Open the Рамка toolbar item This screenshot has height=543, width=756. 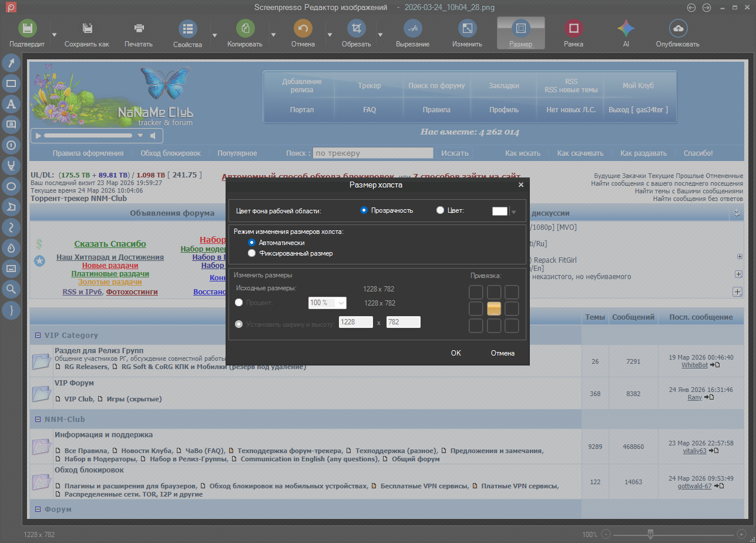[573, 33]
